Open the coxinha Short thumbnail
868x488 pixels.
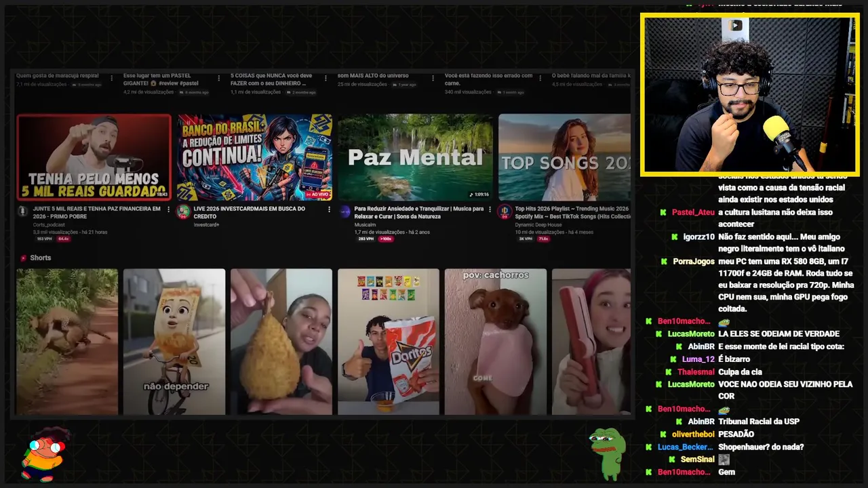point(281,342)
